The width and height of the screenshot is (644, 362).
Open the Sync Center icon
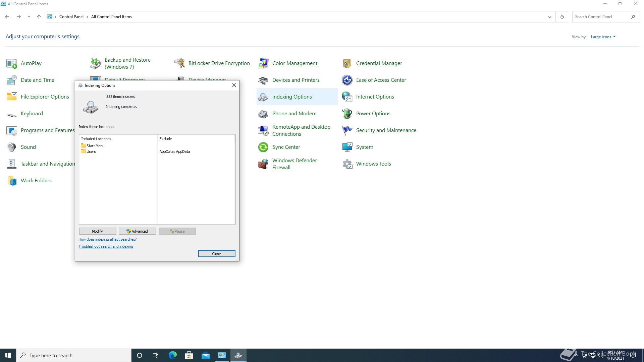(263, 147)
